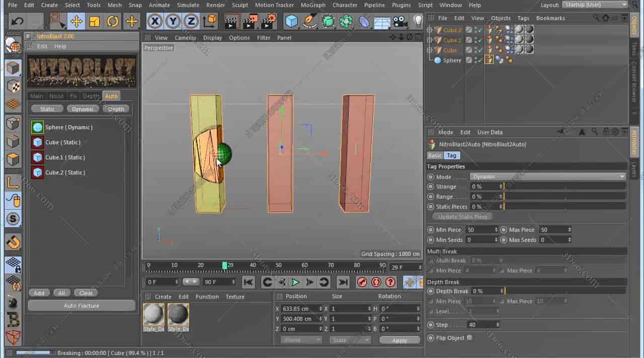
Task: Switch to the Noise tab in NitroBlast
Action: click(56, 96)
